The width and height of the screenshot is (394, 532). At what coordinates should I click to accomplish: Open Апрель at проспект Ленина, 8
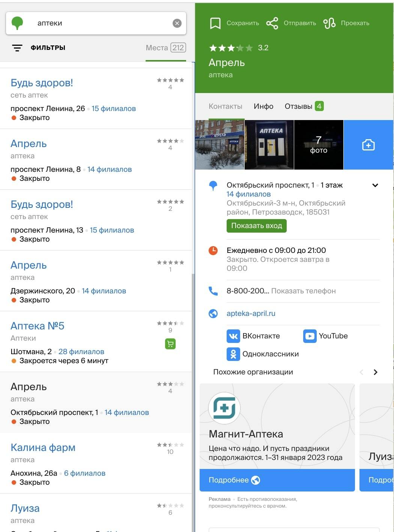(29, 144)
